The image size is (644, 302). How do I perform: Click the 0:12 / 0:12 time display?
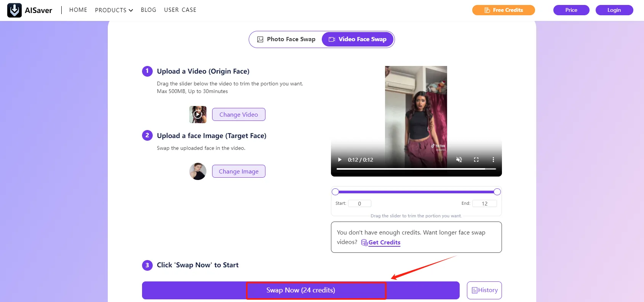360,160
